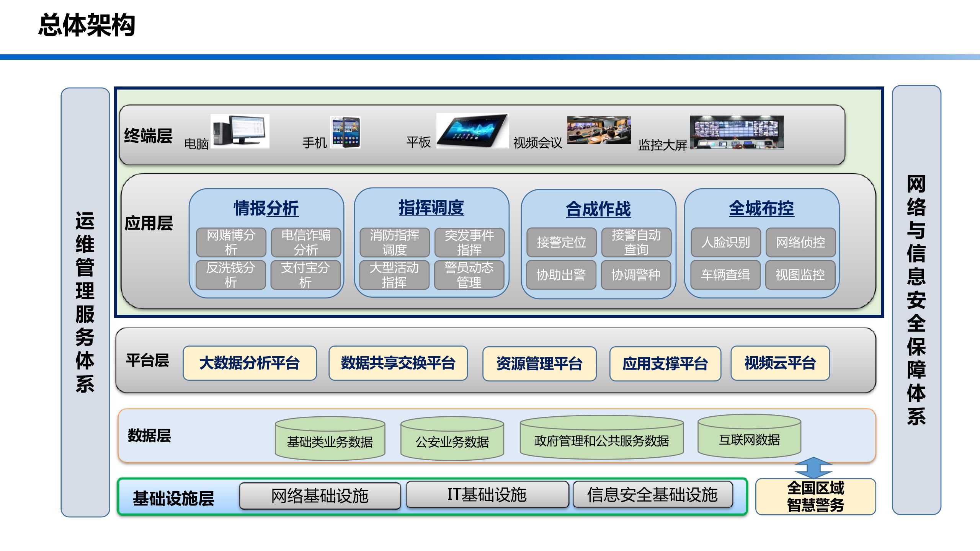Click the 手机 caption text
The height and width of the screenshot is (551, 980).
315,143
